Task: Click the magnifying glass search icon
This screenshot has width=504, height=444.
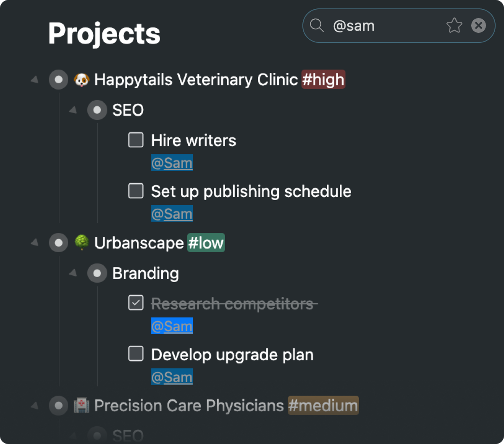Action: [317, 25]
